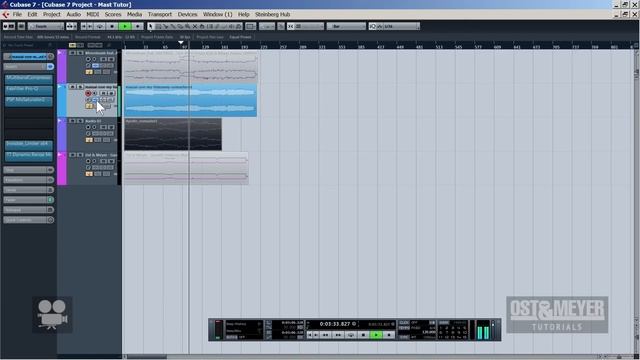Toggle TEMPO track on transport panel
The height and width of the screenshot is (360, 640).
pos(404,328)
